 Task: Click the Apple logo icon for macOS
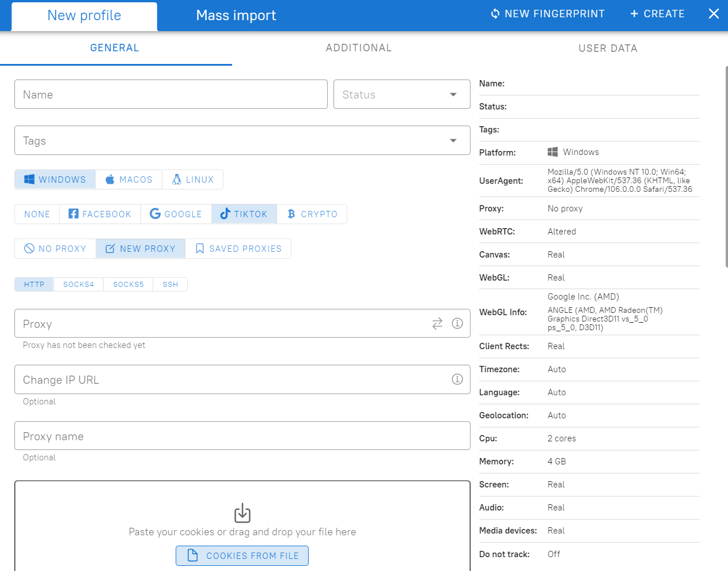click(x=110, y=179)
